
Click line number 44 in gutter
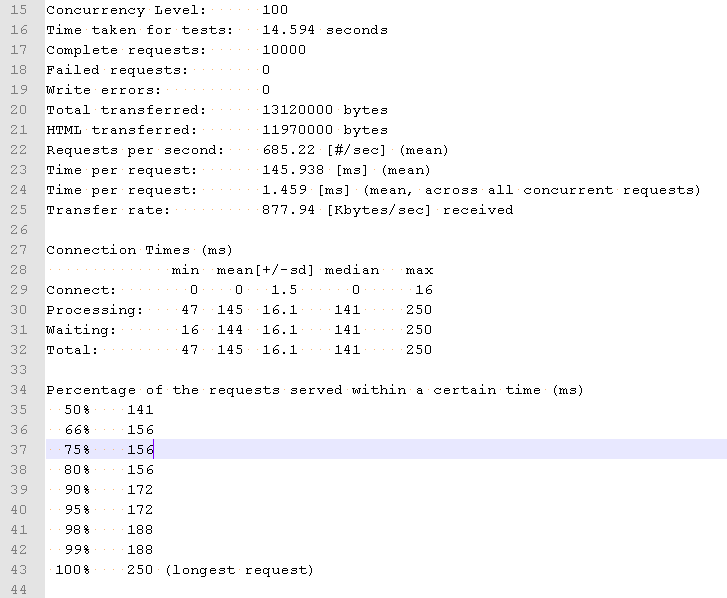click(x=19, y=589)
